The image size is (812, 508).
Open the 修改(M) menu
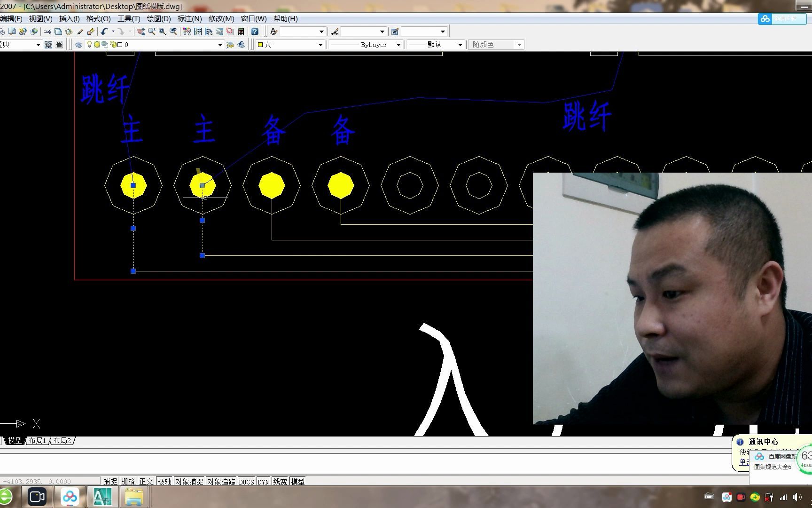(x=221, y=19)
